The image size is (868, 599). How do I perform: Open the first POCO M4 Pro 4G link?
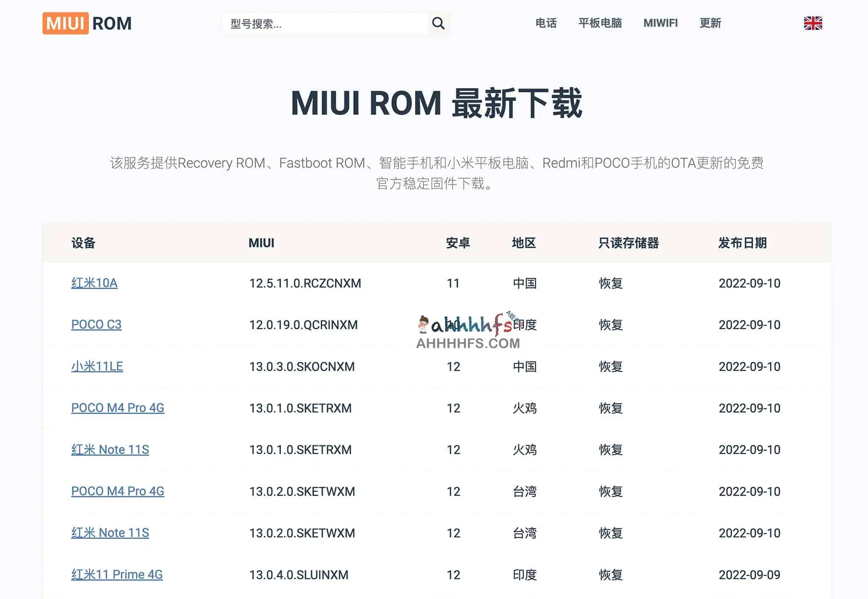(x=117, y=408)
